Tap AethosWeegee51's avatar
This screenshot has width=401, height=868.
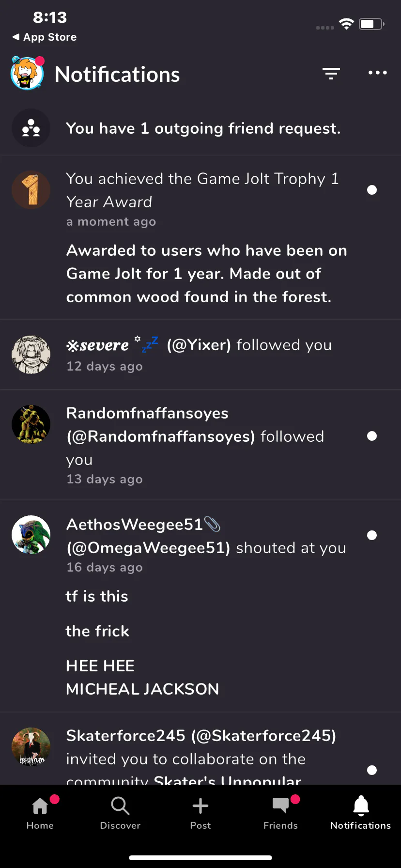point(31,535)
